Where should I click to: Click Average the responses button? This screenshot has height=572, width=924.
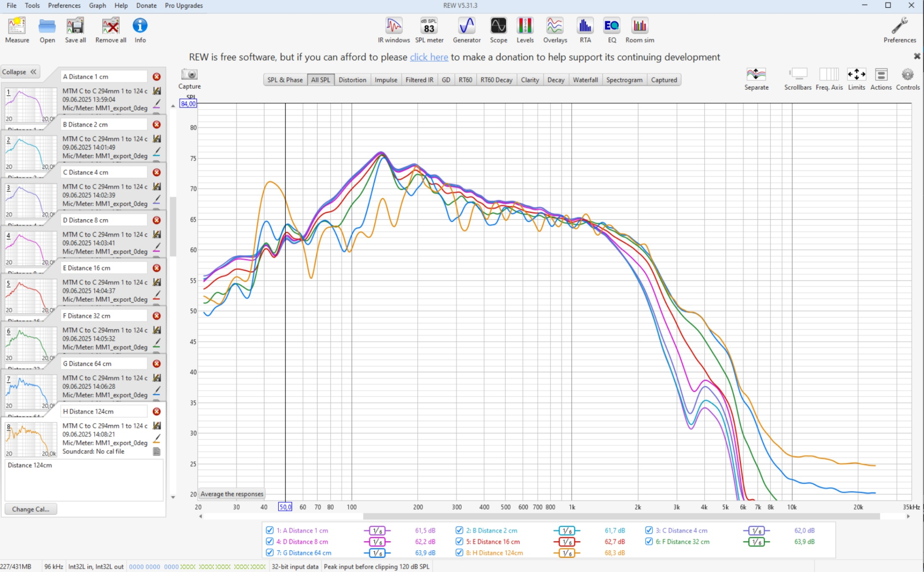click(231, 494)
